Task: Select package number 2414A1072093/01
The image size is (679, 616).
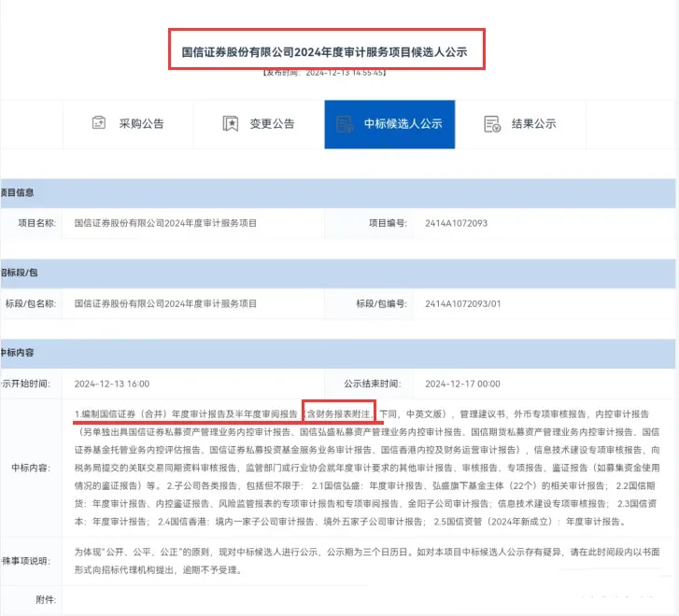Action: point(462,304)
